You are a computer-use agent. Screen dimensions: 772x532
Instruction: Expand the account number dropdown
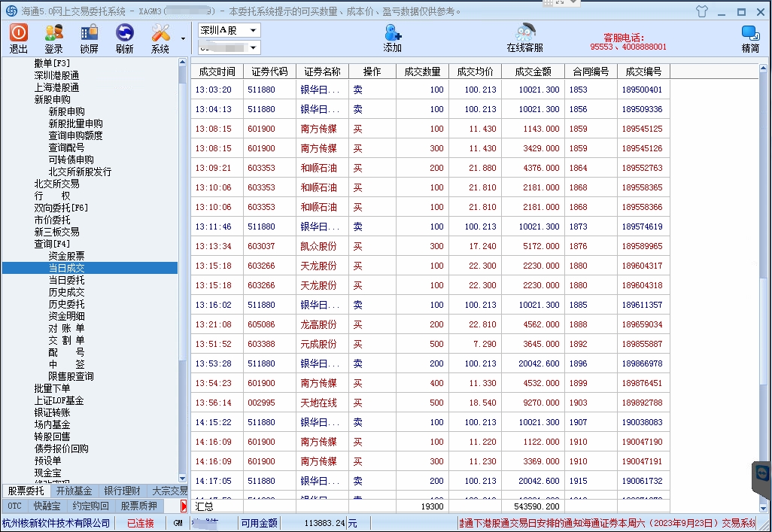pos(253,48)
